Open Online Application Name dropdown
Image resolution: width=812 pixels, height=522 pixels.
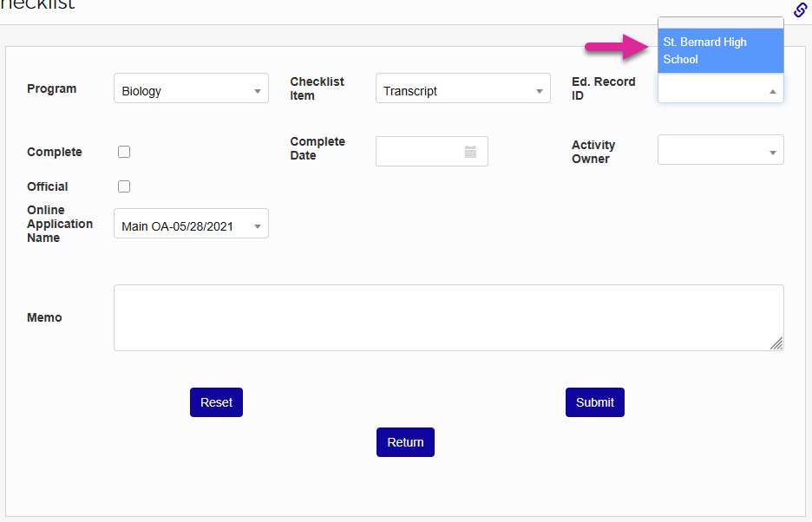191,226
